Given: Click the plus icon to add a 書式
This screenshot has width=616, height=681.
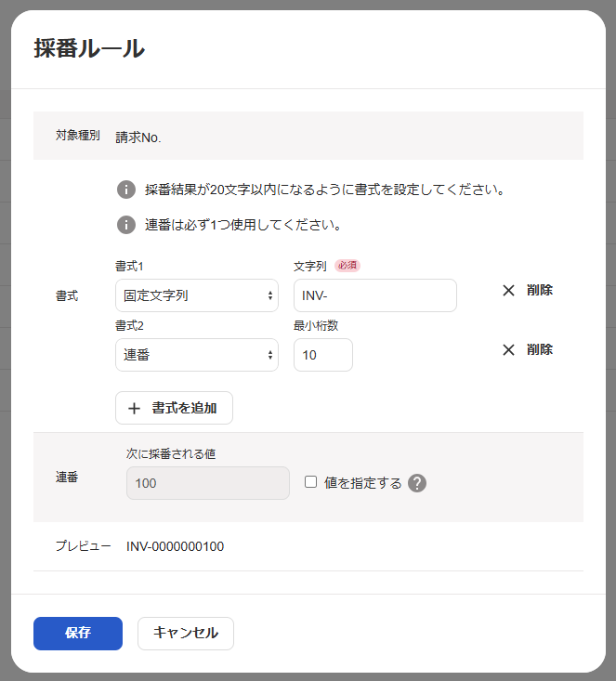Looking at the screenshot, I should tap(134, 408).
